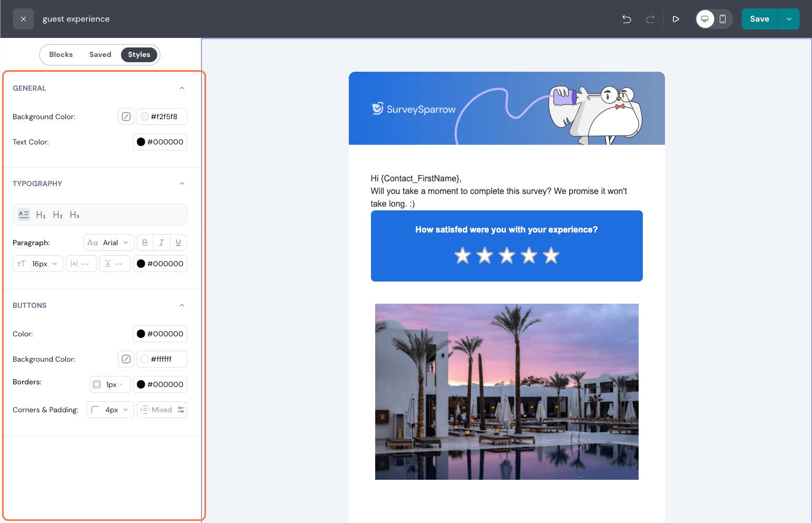Viewport: 812px width, 523px height.
Task: Clear the General background color icon
Action: (126, 117)
